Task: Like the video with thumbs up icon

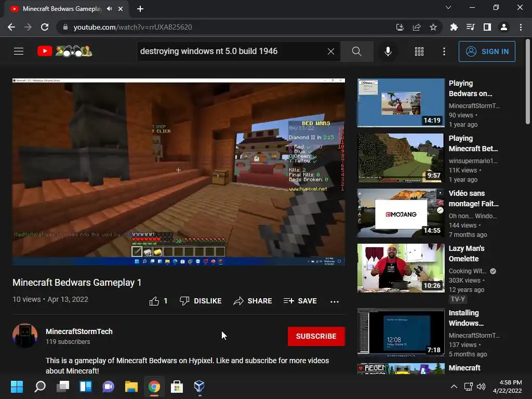Action: (x=154, y=301)
